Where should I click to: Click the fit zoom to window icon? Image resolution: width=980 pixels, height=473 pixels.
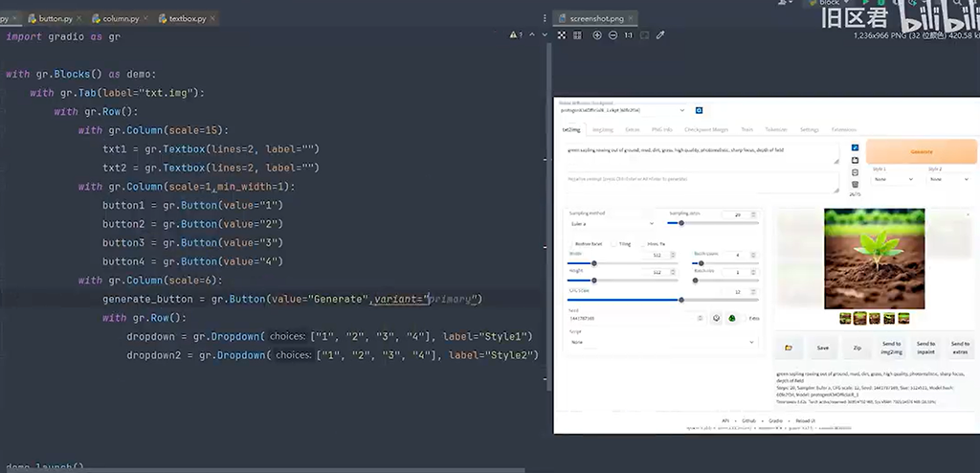644,35
